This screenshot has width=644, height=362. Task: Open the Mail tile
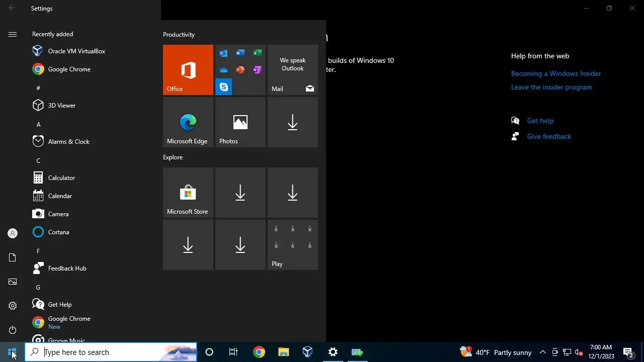293,70
